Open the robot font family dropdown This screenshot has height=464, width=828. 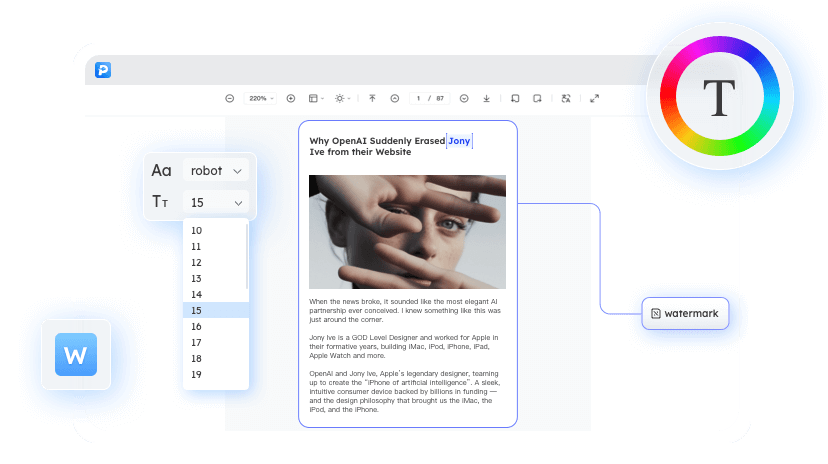click(216, 171)
